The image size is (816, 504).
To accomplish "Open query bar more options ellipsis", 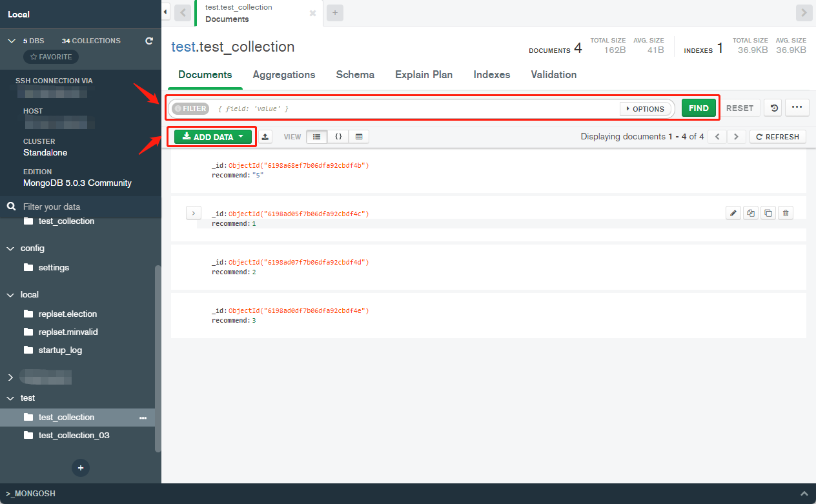I will coord(797,108).
